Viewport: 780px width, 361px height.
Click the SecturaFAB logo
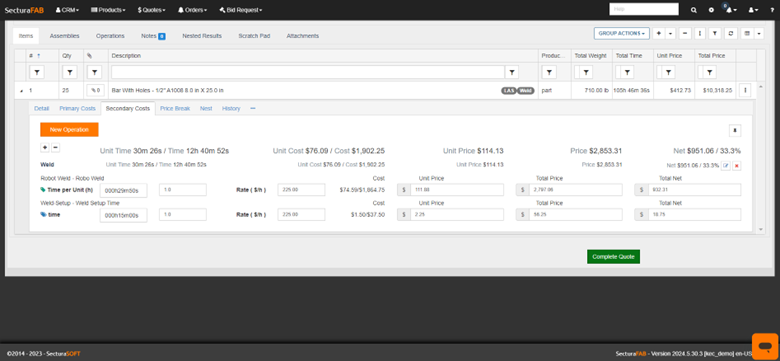coord(24,10)
